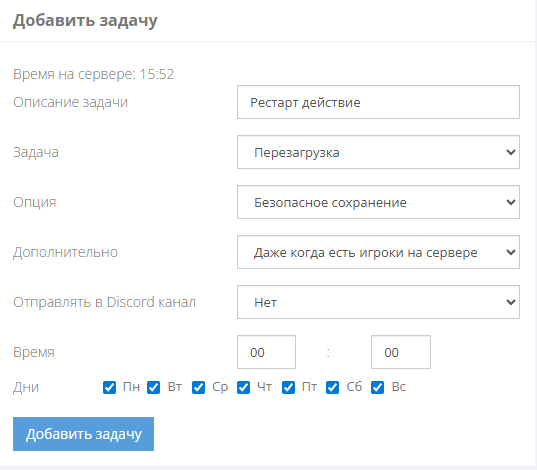Click the hours time input field
The width and height of the screenshot is (537, 470).
[266, 352]
